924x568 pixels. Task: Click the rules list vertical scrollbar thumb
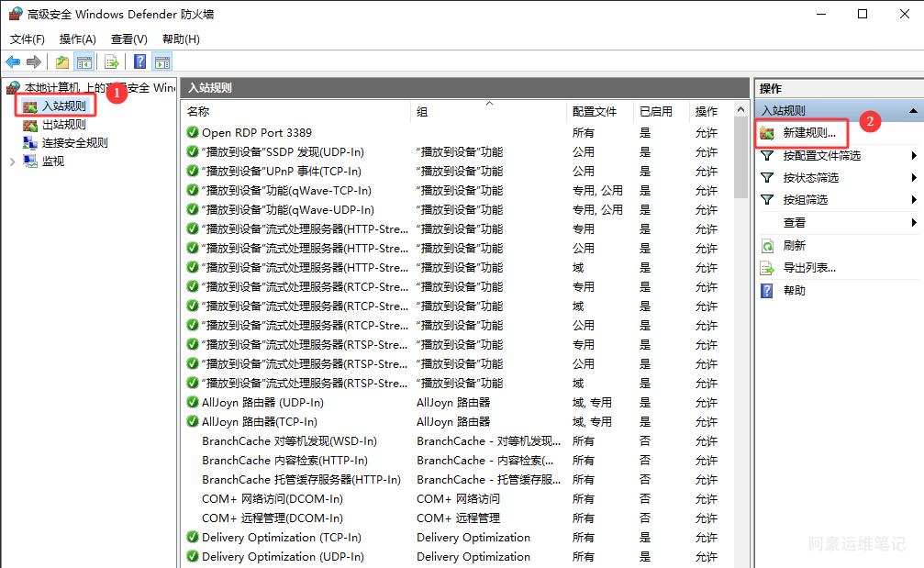tap(740, 158)
